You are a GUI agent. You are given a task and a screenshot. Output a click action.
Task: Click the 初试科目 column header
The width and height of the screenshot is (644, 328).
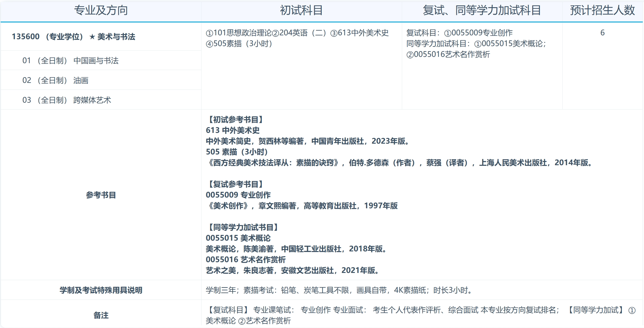click(x=302, y=10)
